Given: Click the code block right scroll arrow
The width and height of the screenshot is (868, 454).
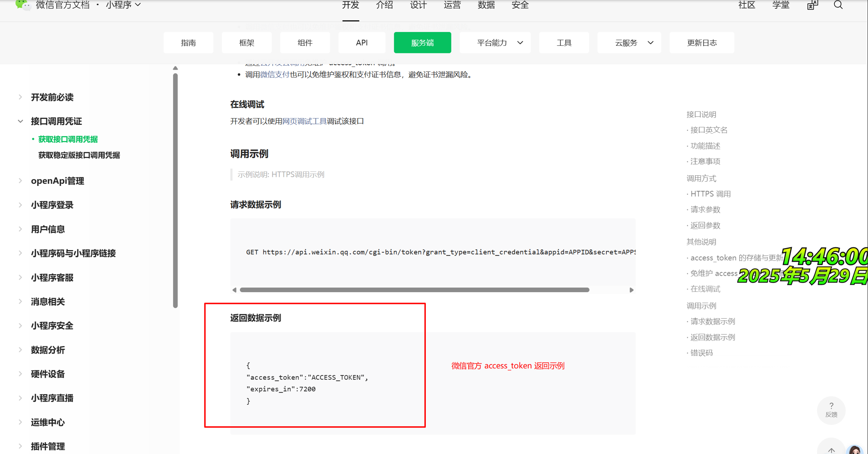Looking at the screenshot, I should pyautogui.click(x=631, y=290).
